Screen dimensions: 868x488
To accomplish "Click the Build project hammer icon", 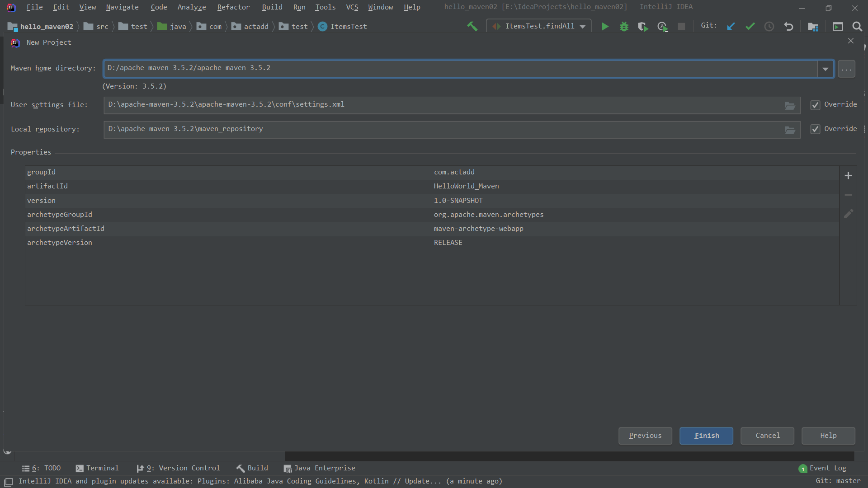I will 472,27.
